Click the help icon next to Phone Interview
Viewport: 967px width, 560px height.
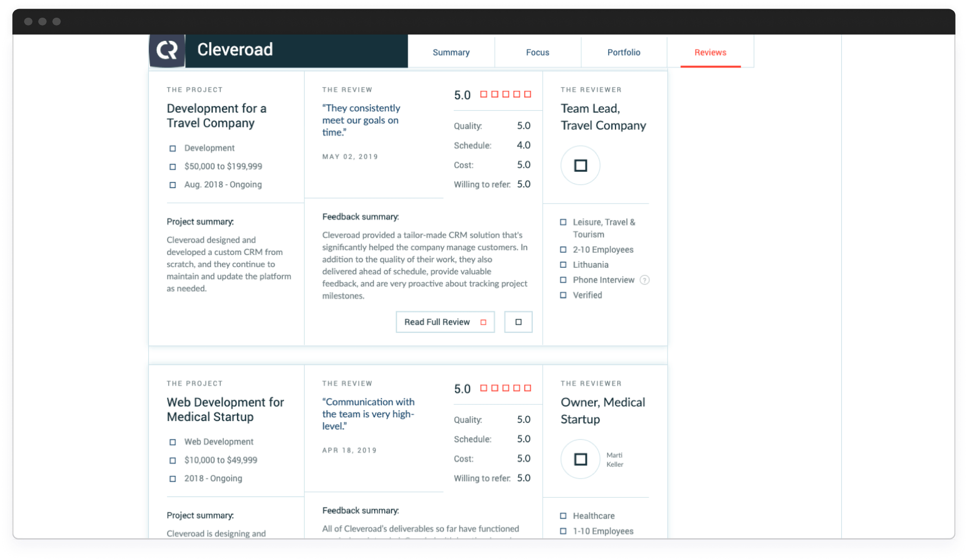point(644,280)
